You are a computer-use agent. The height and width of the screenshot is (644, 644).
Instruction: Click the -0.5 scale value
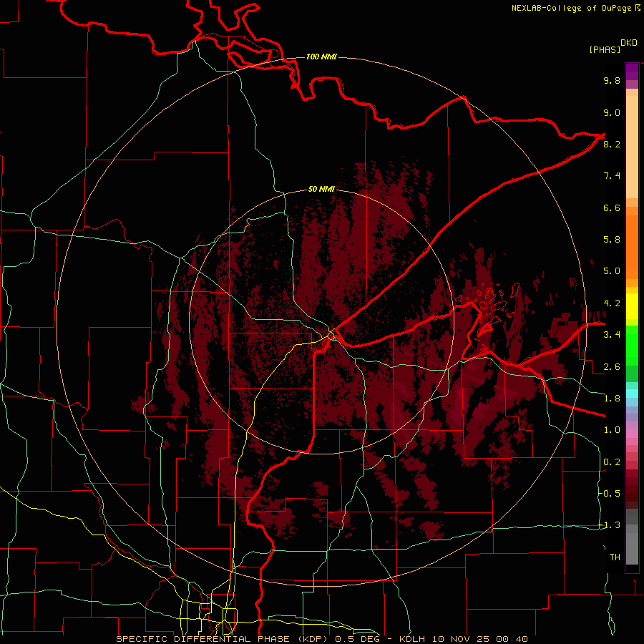610,493
